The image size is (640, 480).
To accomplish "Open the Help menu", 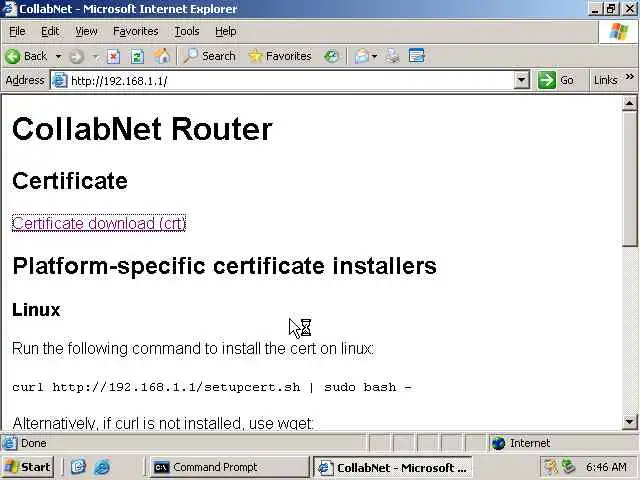I will 226,31.
